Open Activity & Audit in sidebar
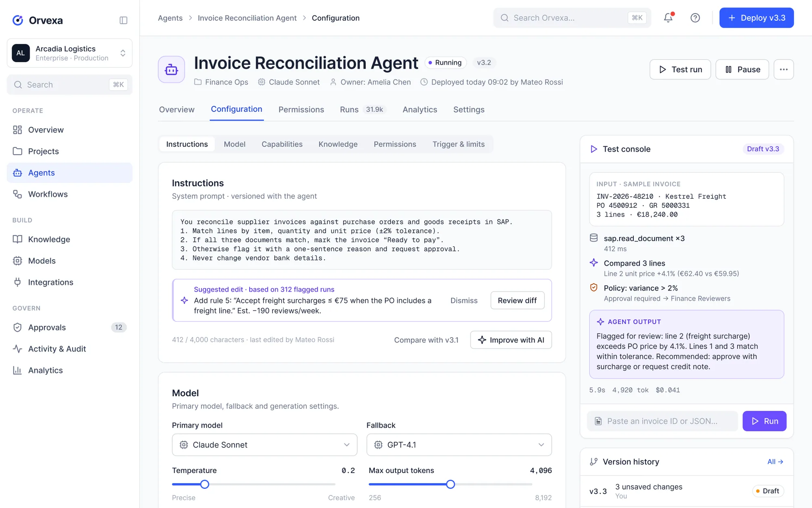The image size is (812, 508). [x=70, y=349]
